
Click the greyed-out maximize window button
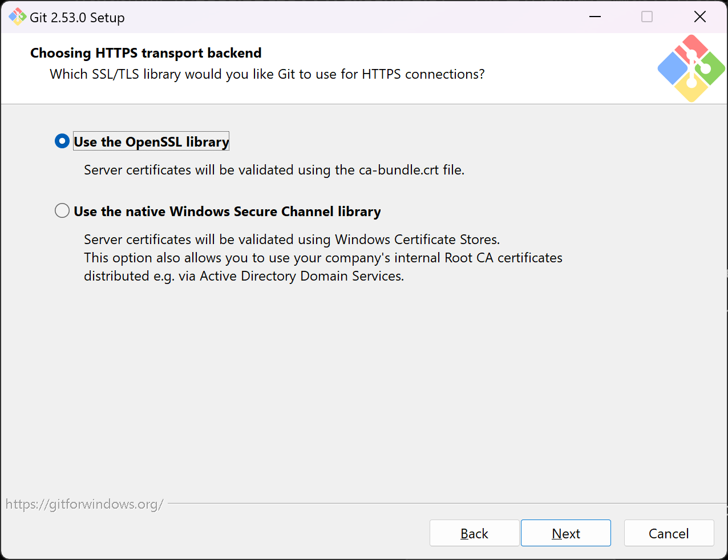point(647,17)
